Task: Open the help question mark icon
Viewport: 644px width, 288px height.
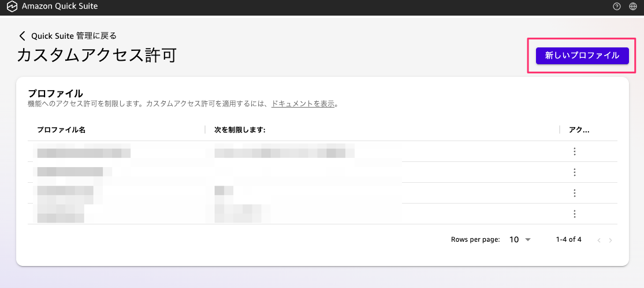Action: coord(617,6)
